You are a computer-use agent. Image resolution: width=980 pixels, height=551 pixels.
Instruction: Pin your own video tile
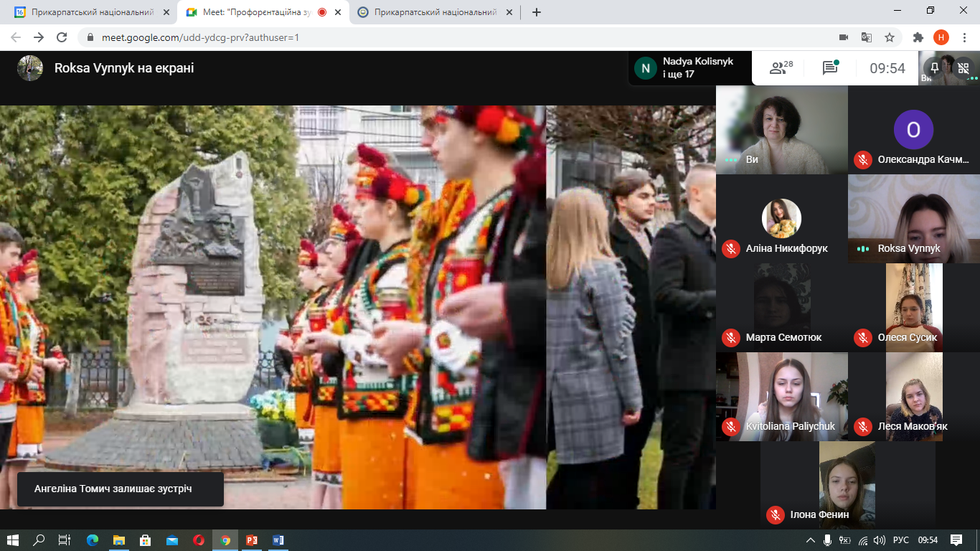tap(934, 67)
